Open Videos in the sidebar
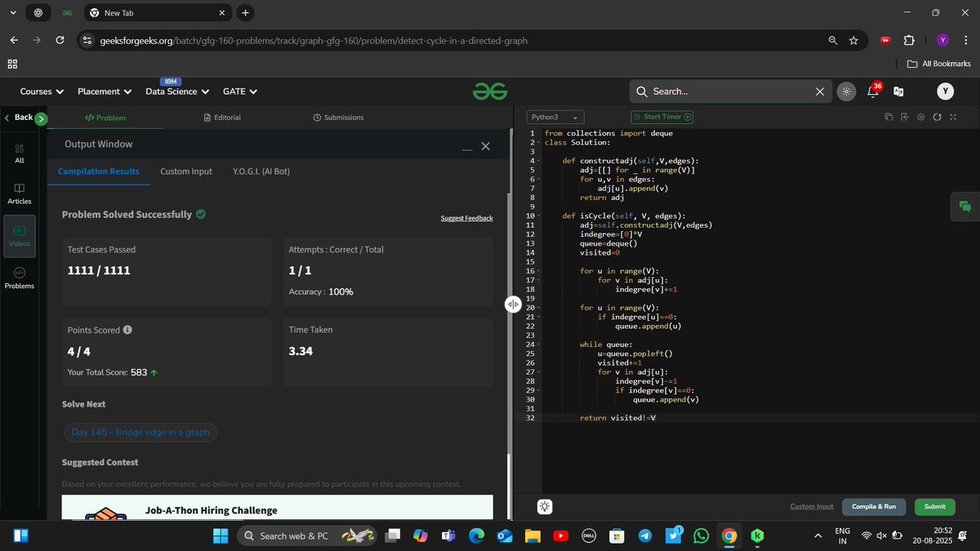This screenshot has width=980, height=551. coord(20,236)
